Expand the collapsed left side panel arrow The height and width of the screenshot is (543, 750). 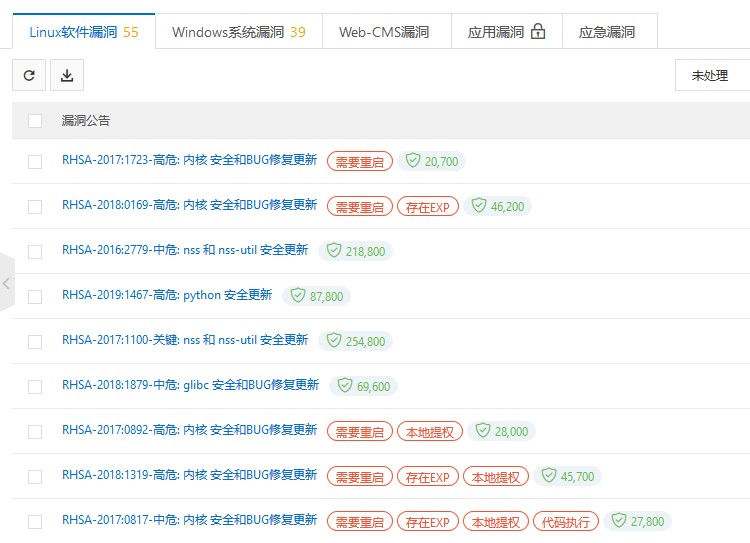coord(6,284)
